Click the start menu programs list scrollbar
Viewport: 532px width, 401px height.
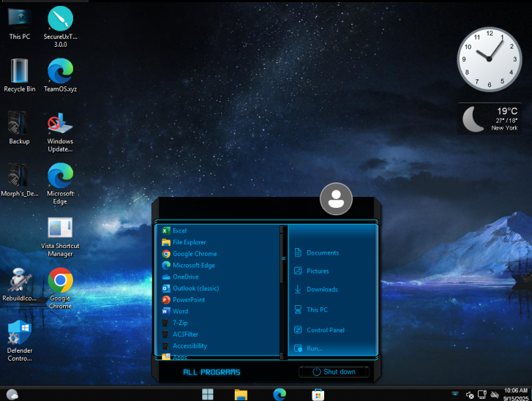tap(283, 258)
